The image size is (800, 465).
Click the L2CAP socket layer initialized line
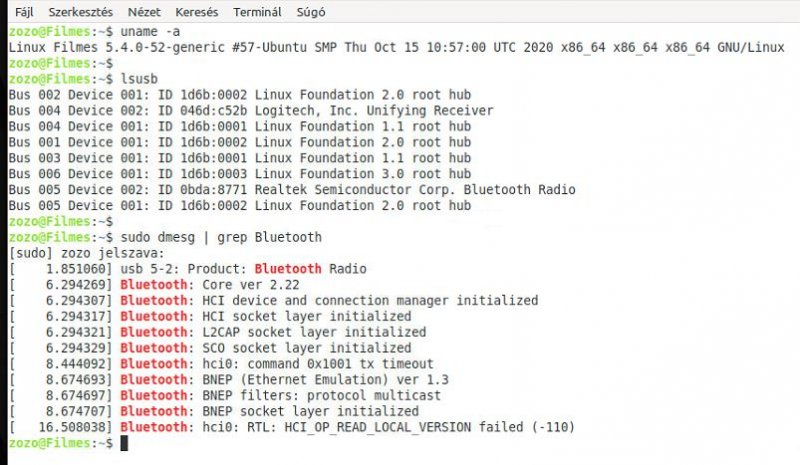coord(217,332)
